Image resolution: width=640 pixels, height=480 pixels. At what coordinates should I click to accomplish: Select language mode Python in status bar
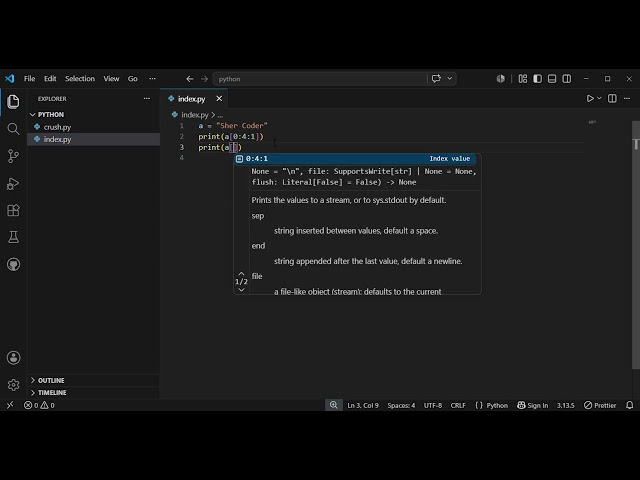[497, 405]
